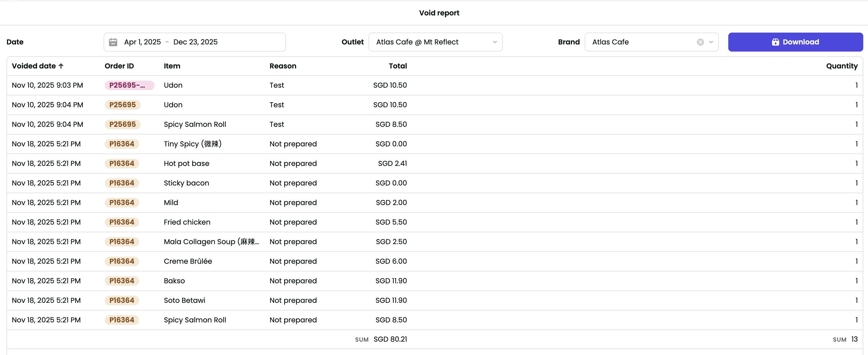Open order badge P25695 for Spicy Salmon Roll

(x=123, y=124)
